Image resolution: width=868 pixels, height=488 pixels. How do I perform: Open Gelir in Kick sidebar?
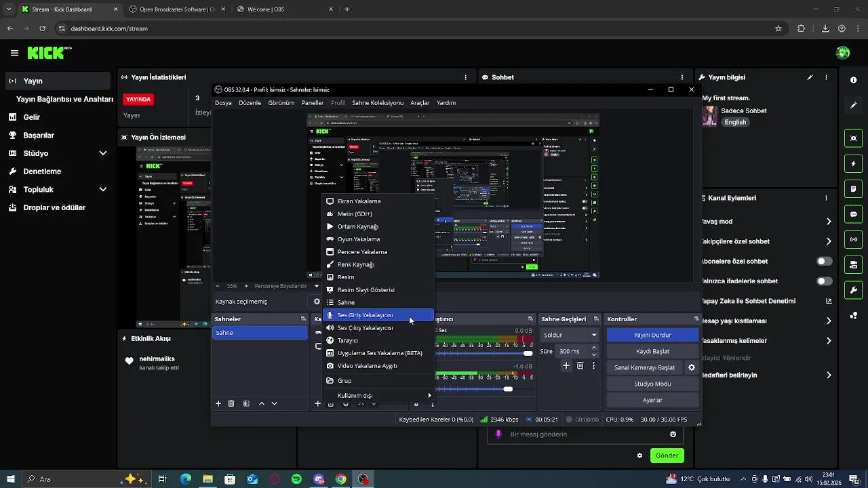(31, 117)
